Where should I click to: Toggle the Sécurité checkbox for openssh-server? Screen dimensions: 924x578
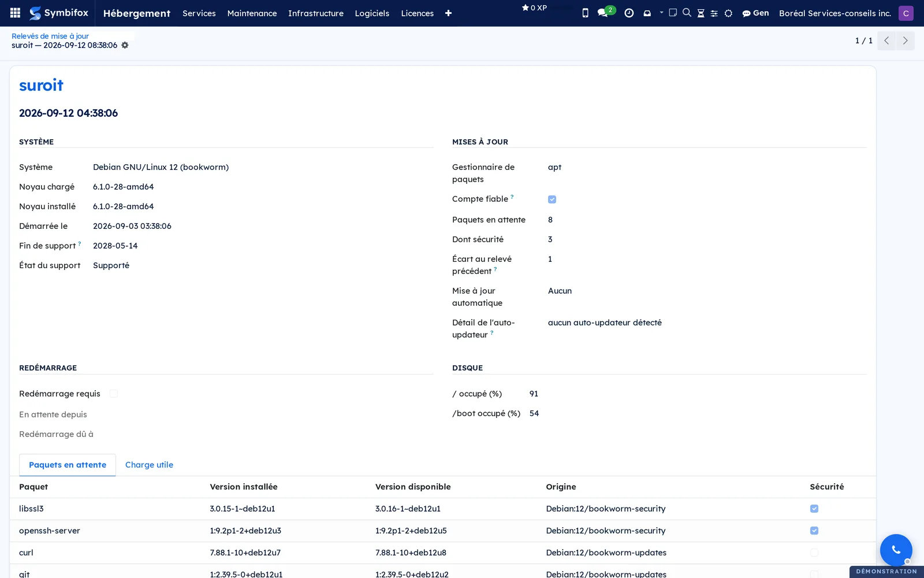814,531
